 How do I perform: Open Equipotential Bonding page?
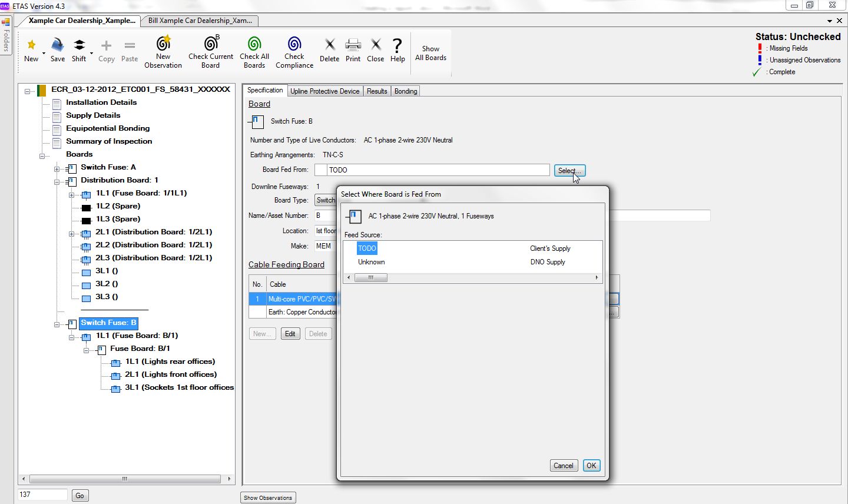point(108,128)
